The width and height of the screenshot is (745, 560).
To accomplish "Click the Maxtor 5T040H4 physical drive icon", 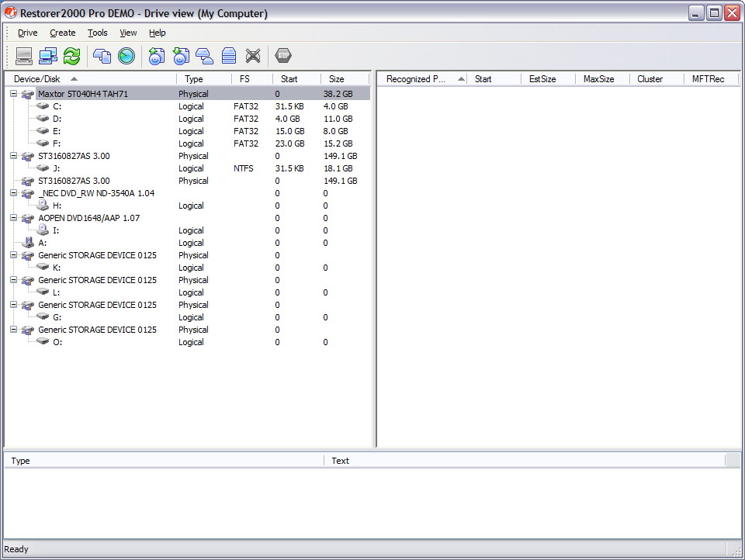I will click(28, 94).
